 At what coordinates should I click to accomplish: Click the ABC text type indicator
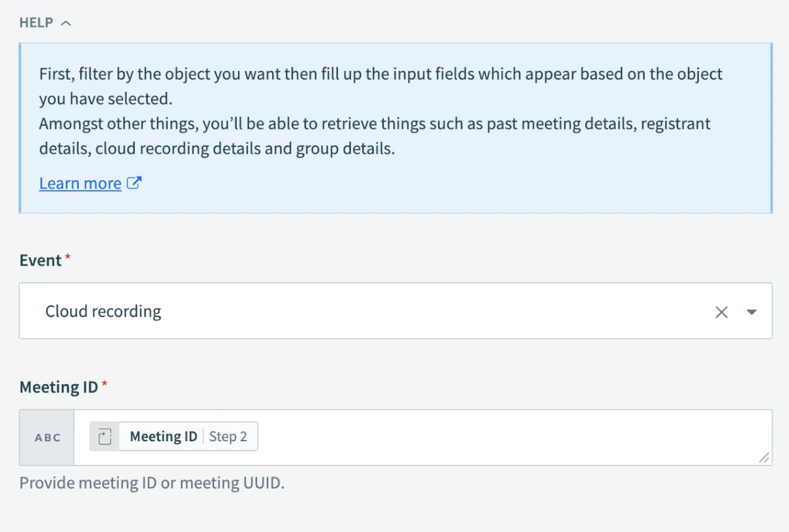(x=47, y=437)
